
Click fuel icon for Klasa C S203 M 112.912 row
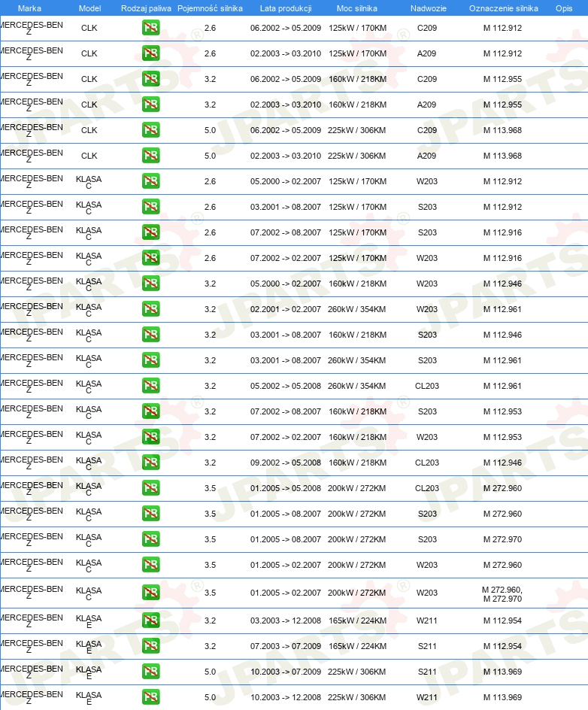tap(150, 207)
